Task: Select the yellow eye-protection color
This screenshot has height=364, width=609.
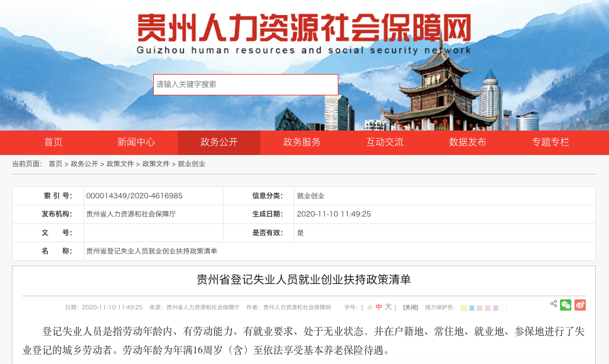Action: click(x=464, y=308)
